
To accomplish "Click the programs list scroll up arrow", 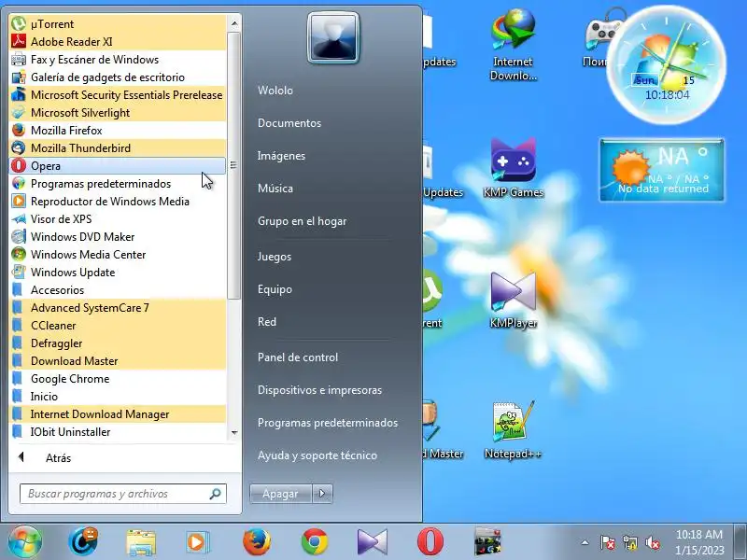I will tap(234, 22).
